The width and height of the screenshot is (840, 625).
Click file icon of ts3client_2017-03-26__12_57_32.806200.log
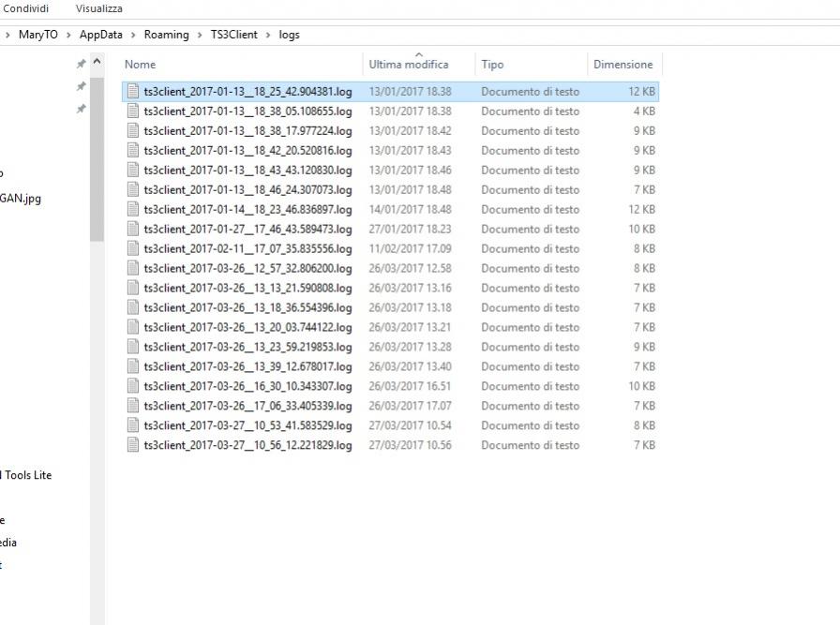point(133,269)
